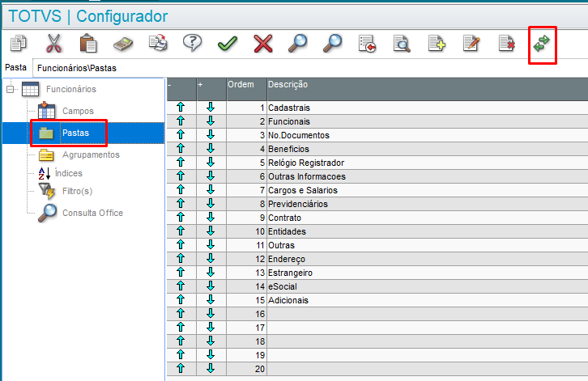Viewport: 588px width, 381px height.
Task: Select the Cadastrais description cell
Action: [428, 108]
